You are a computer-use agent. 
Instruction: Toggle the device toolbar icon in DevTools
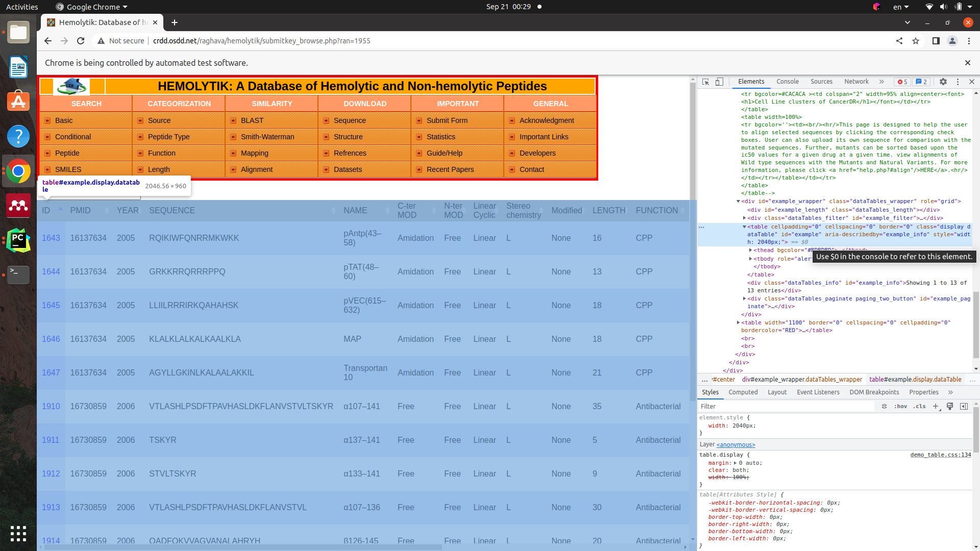(719, 82)
